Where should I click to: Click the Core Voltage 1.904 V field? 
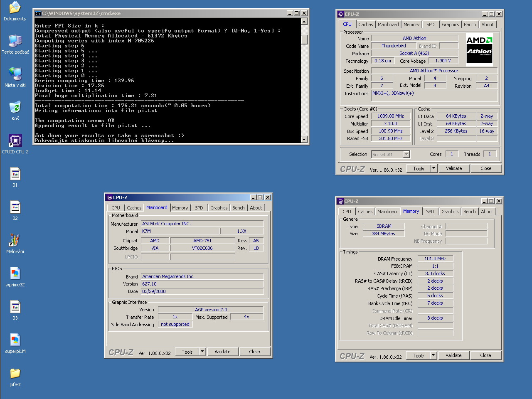point(443,61)
